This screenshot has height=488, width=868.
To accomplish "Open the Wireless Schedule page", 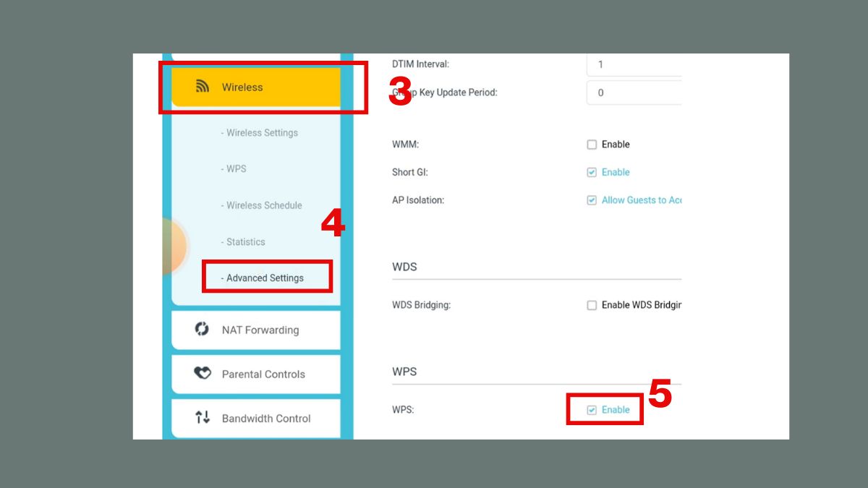I will pyautogui.click(x=262, y=205).
